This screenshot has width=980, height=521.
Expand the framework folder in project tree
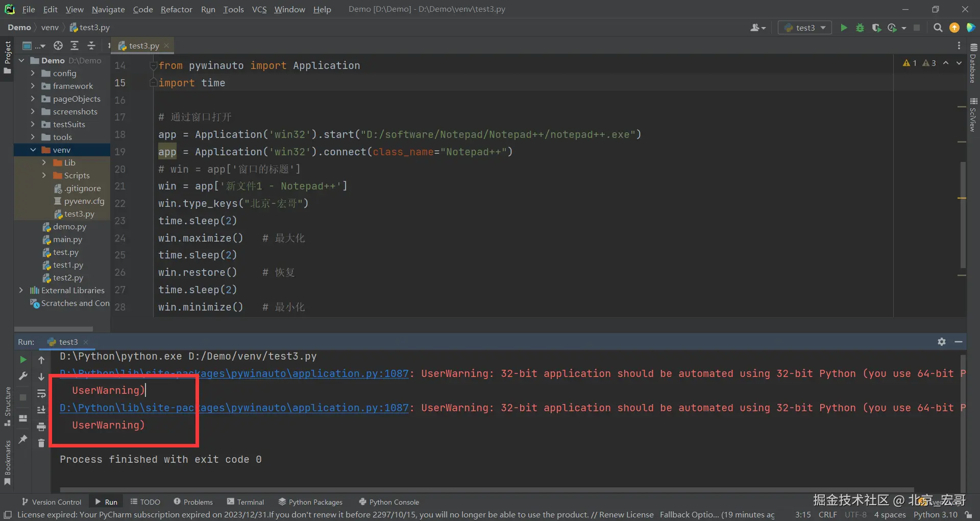pyautogui.click(x=33, y=86)
